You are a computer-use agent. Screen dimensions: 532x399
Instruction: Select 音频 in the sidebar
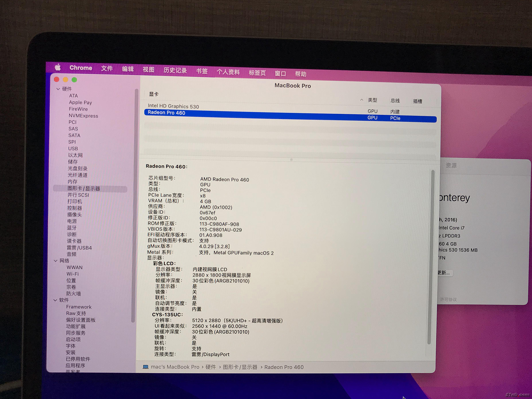72,254
